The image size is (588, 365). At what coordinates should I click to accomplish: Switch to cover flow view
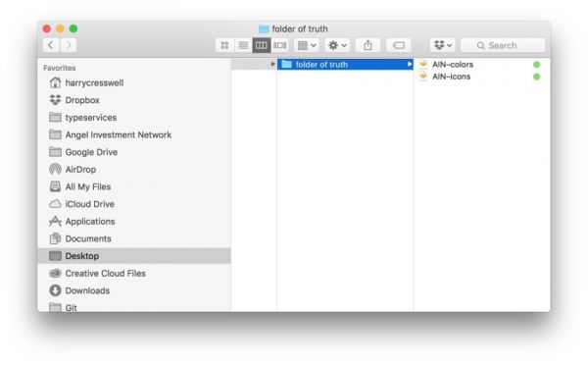point(279,45)
